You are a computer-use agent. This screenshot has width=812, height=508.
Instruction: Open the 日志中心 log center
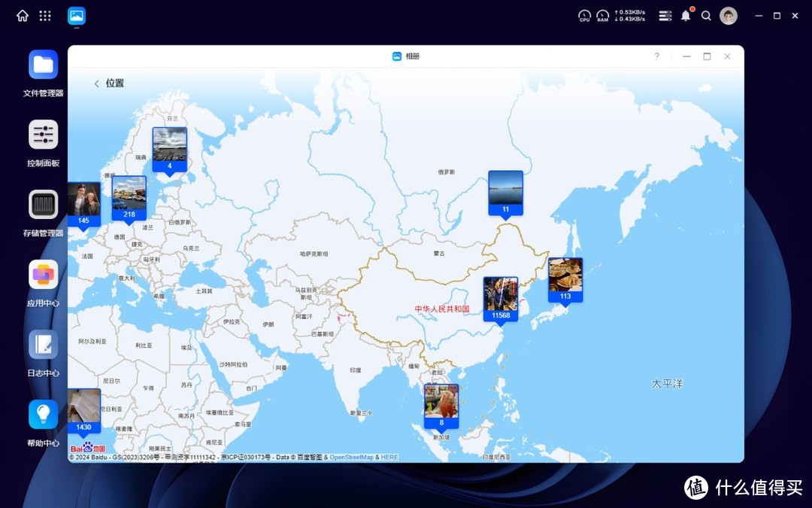pos(43,345)
